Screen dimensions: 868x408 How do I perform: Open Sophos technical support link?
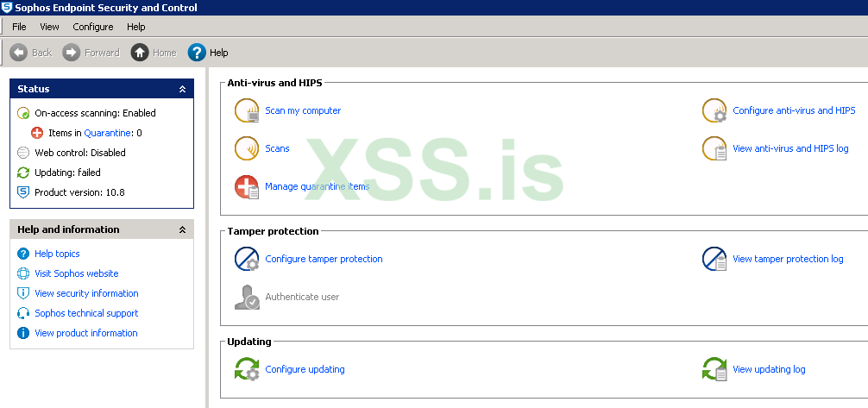coord(86,313)
